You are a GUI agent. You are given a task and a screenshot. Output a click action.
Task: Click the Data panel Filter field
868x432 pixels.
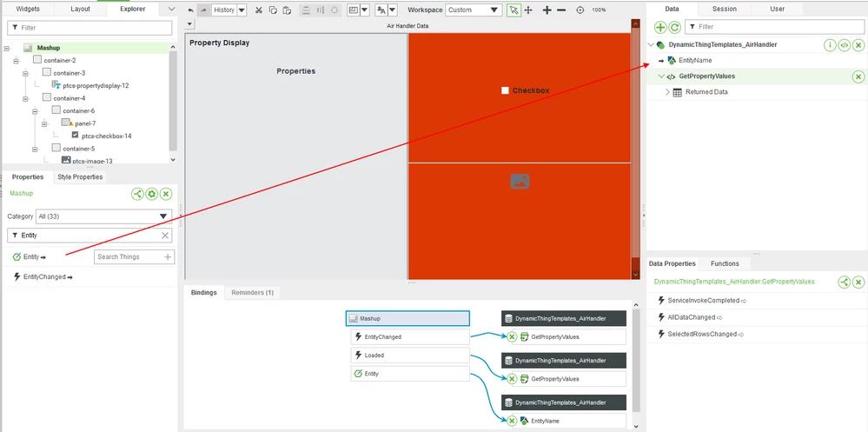click(x=774, y=27)
